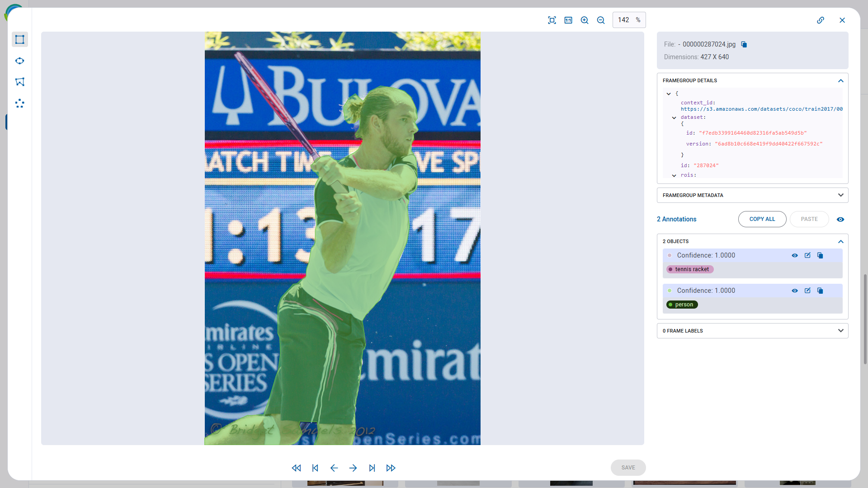
Task: Select the polygon annotation tool
Action: 20,82
